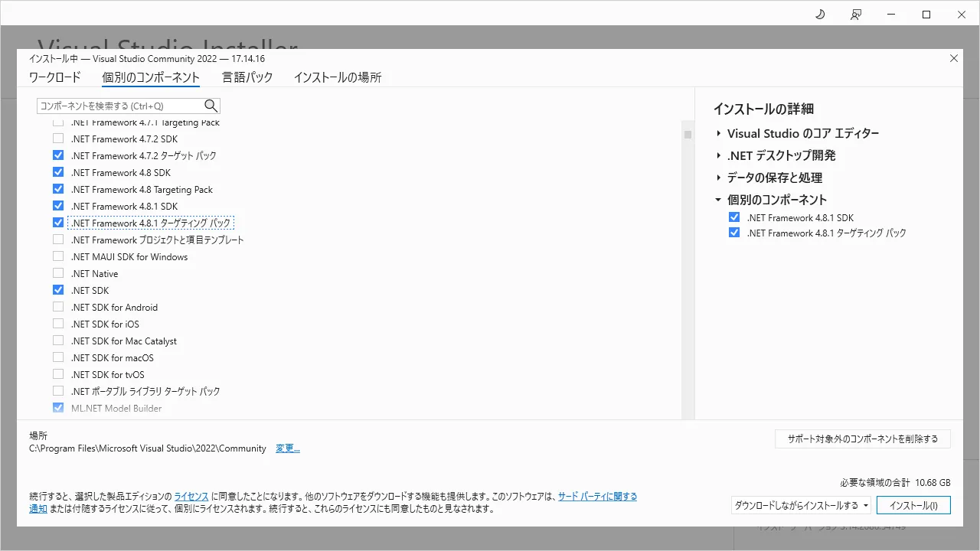Collapse 個別のコンポーネント section in details
Viewport: 980px width, 551px height.
[x=719, y=200]
